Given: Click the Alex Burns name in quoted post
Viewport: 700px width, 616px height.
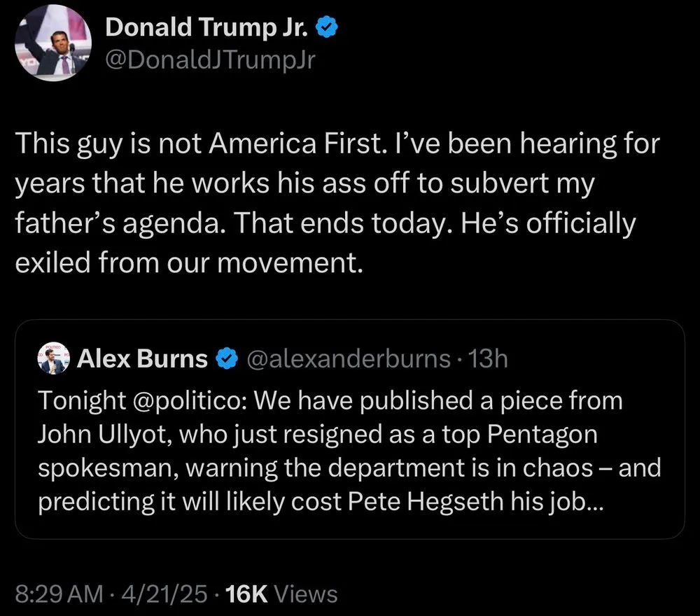Looking at the screenshot, I should (142, 359).
